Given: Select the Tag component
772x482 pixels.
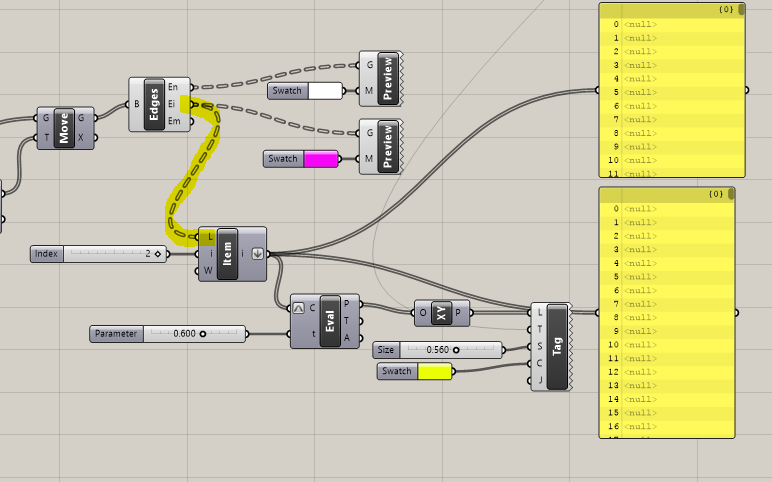Looking at the screenshot, I should 557,347.
